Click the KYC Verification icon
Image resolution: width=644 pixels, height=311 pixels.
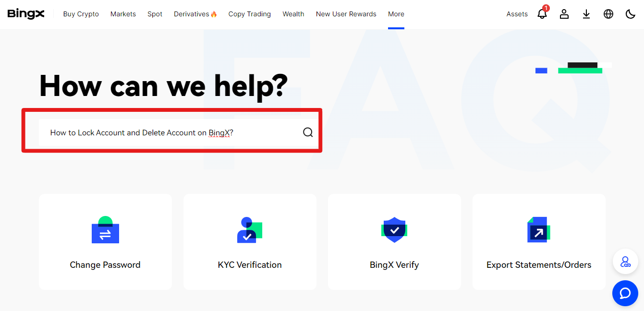pos(250,230)
